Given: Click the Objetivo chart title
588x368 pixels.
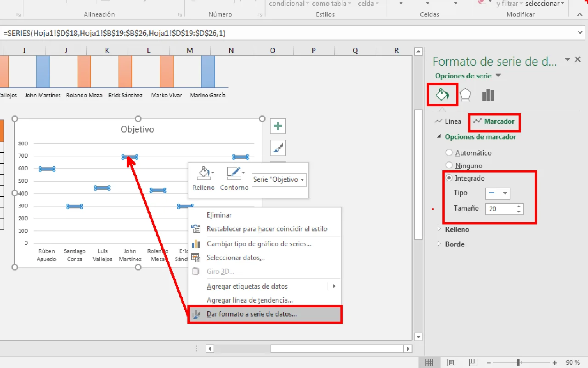Looking at the screenshot, I should (137, 129).
